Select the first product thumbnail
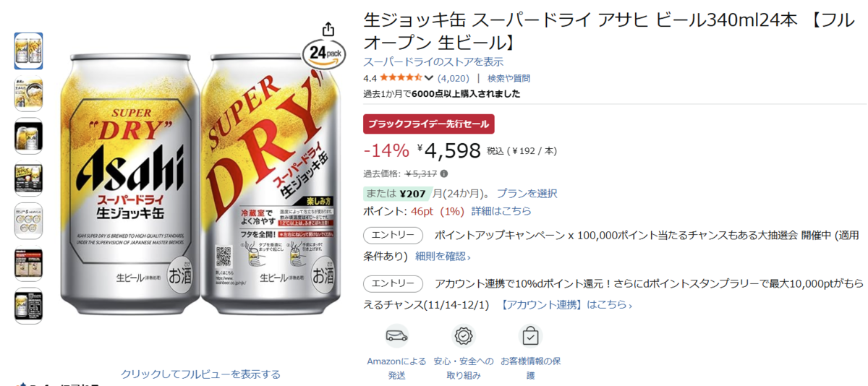 pos(28,51)
